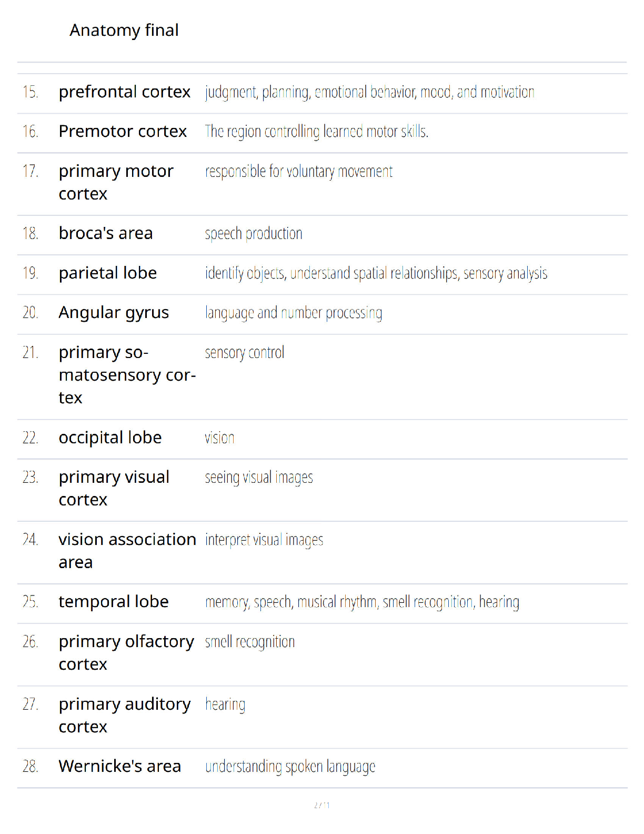This screenshot has width=644, height=834.
Task: Select the 'Angular gyrus' term
Action: pos(114,313)
